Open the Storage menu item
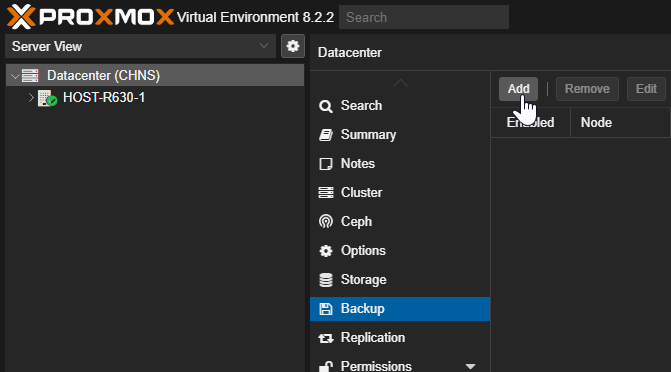This screenshot has height=372, width=671. pos(400,280)
